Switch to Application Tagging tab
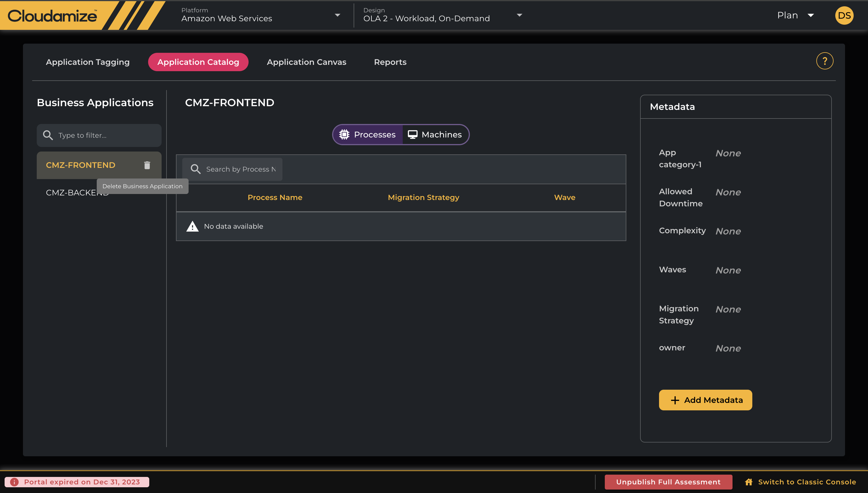 88,62
